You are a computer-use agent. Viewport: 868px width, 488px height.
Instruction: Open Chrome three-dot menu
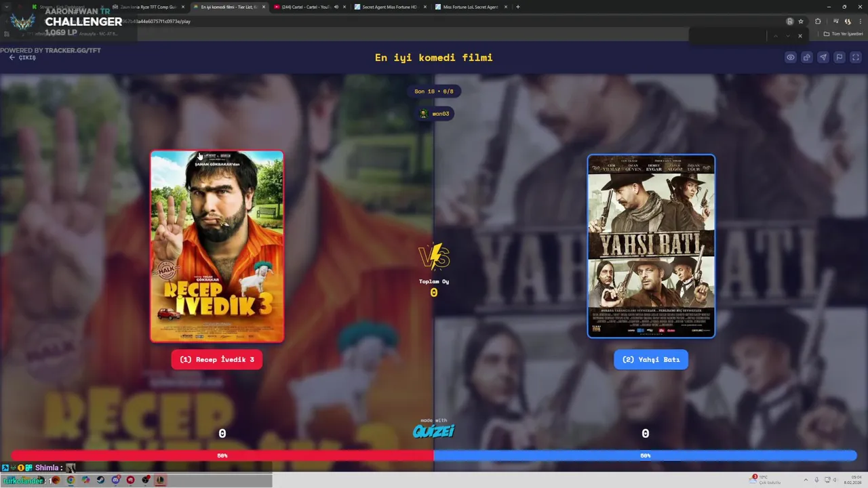pyautogui.click(x=861, y=22)
